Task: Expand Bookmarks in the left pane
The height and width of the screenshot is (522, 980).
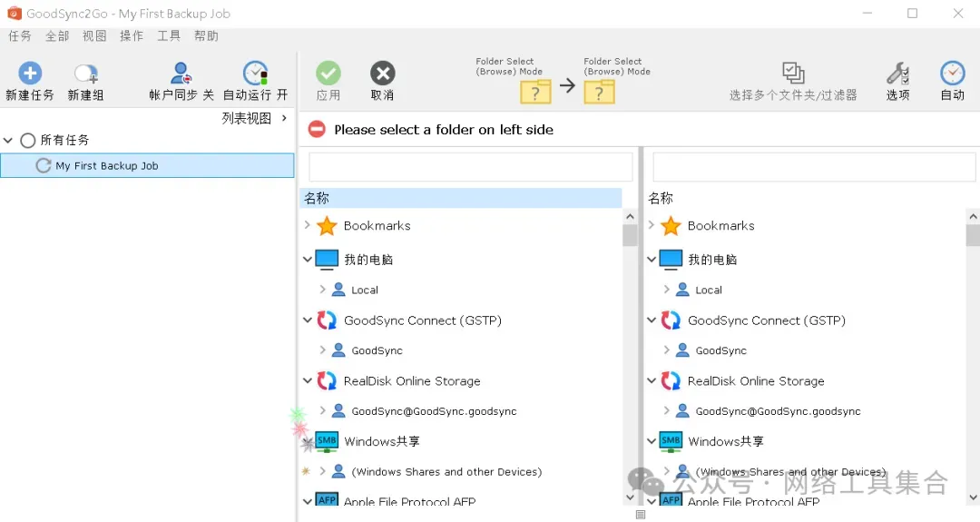Action: click(307, 224)
